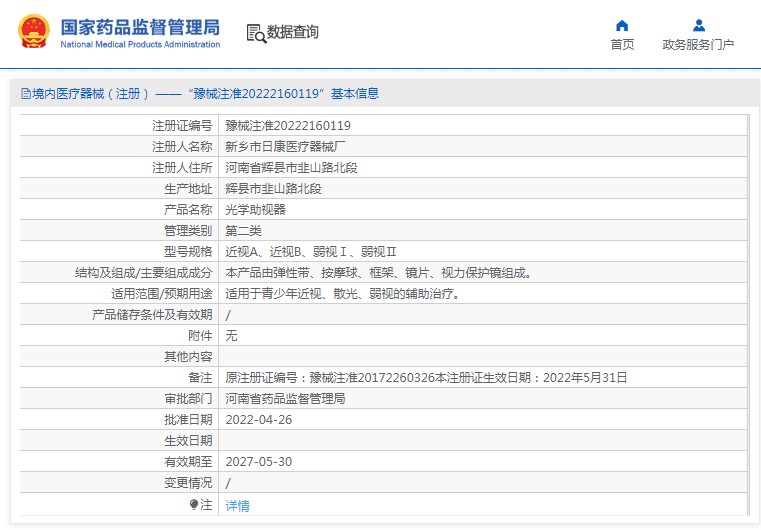Click the 生效日期 label

click(x=188, y=441)
